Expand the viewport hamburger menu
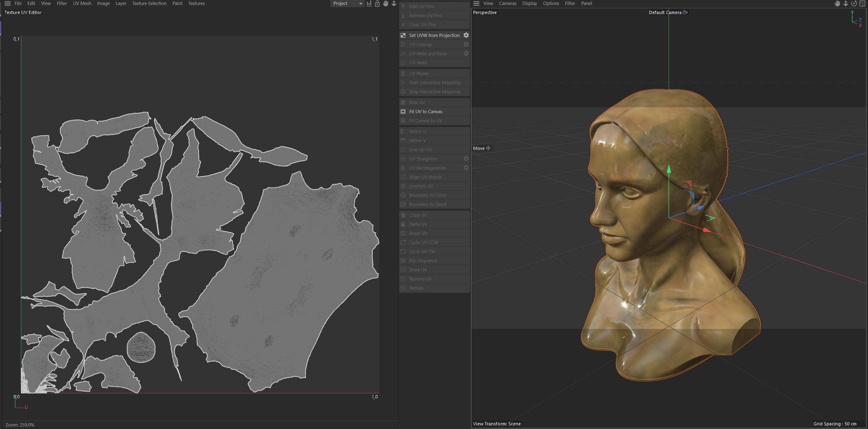The width and height of the screenshot is (868, 429). click(476, 3)
